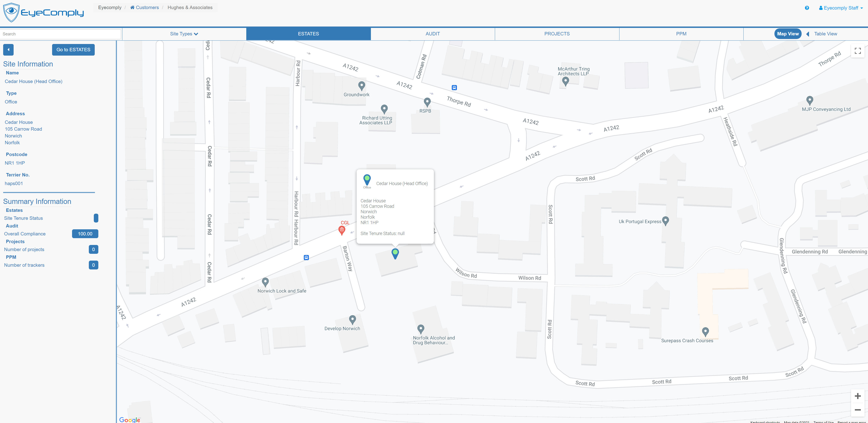Click the red CGL map pin
This screenshot has height=423, width=868.
342,230
